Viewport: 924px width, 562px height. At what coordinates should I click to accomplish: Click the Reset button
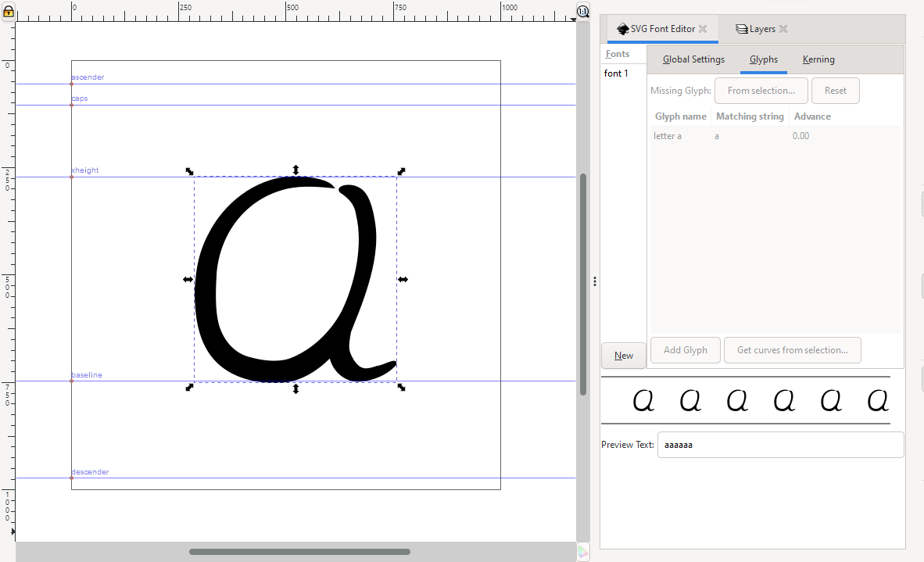(835, 91)
